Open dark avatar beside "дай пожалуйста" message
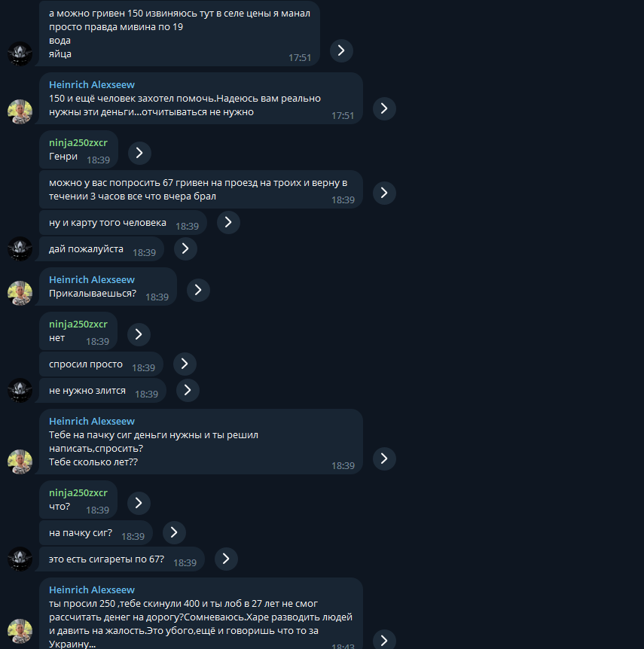The height and width of the screenshot is (649, 644). pyautogui.click(x=20, y=248)
